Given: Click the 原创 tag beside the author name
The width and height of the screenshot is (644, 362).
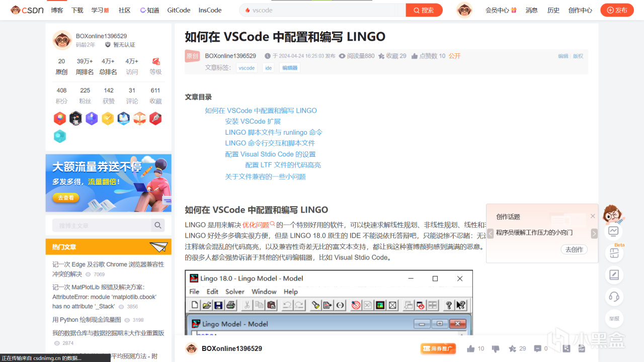Looking at the screenshot, I should (192, 56).
